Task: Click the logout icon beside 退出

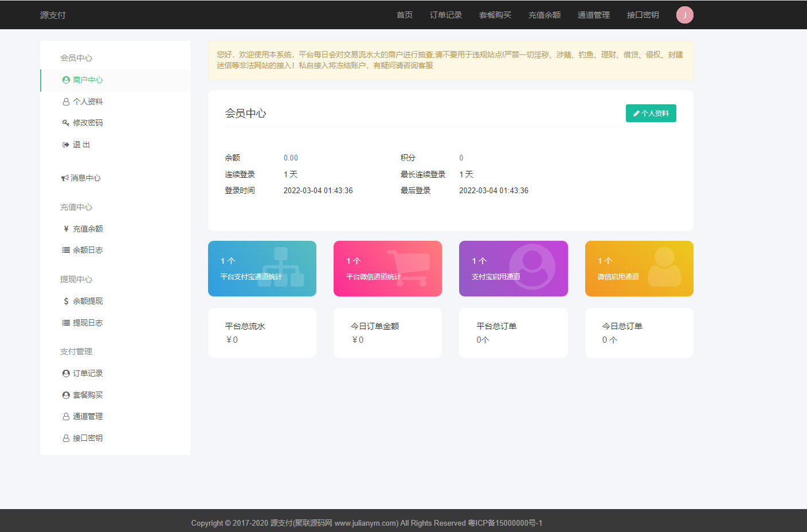Action: (x=66, y=145)
